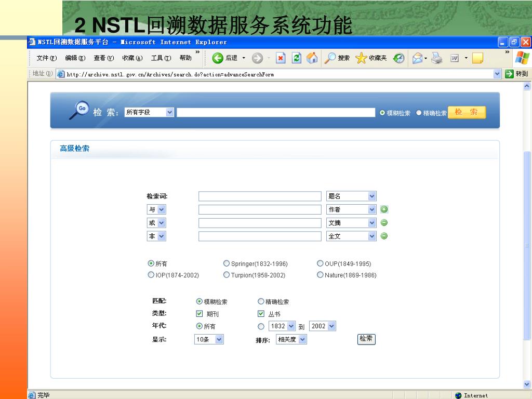Click the Go magnifier logo in search bar
This screenshot has width=532, height=399.
[79, 110]
